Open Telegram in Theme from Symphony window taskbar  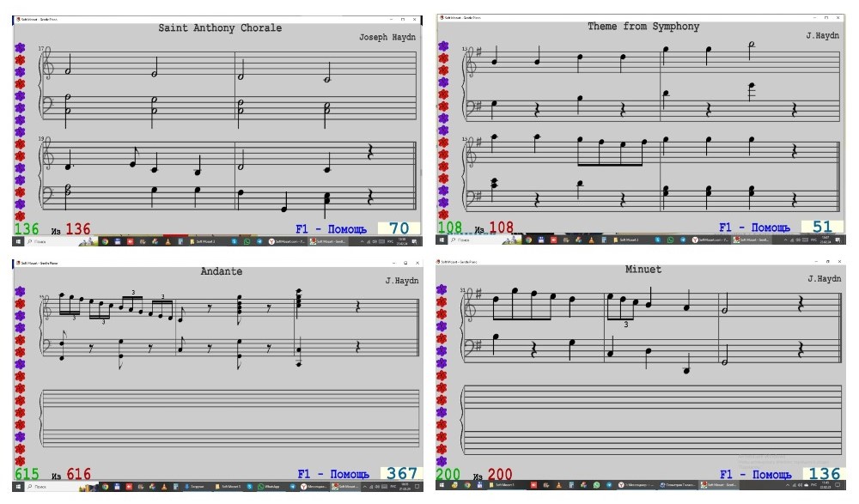(x=683, y=240)
